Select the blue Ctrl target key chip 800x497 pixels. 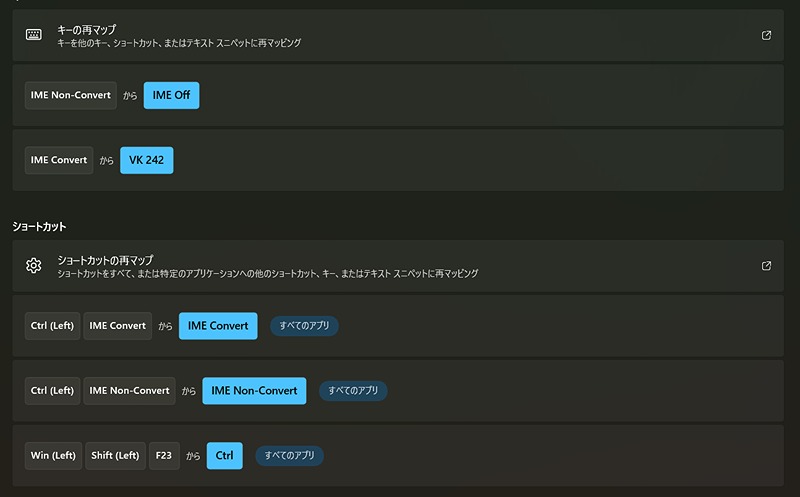point(224,456)
